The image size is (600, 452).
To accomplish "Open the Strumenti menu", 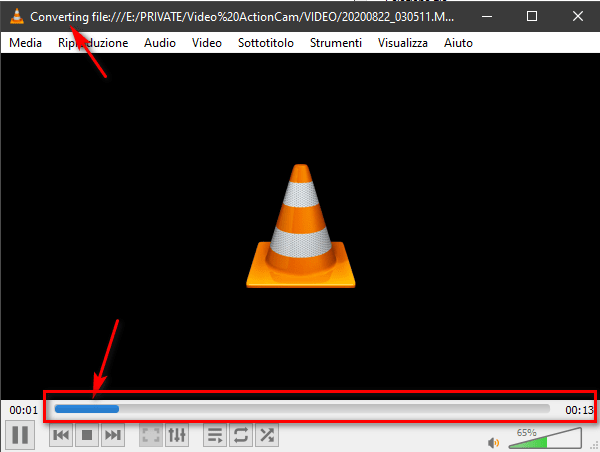I will [x=336, y=43].
